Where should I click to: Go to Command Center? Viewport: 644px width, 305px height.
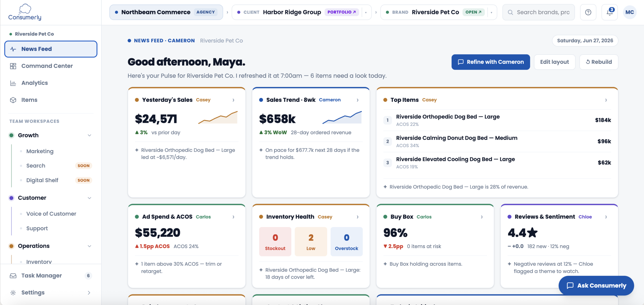tap(51, 66)
